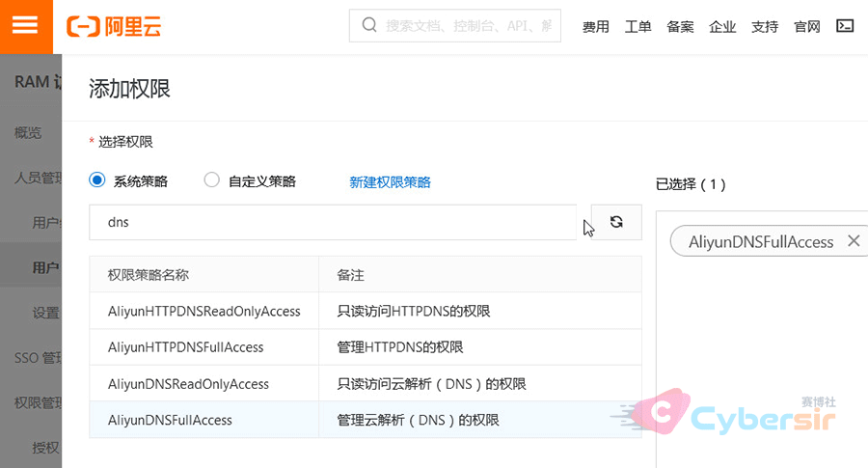Remove AliyunDNSFullAccess from selected list
Screen dimensions: 868x468
(853, 241)
